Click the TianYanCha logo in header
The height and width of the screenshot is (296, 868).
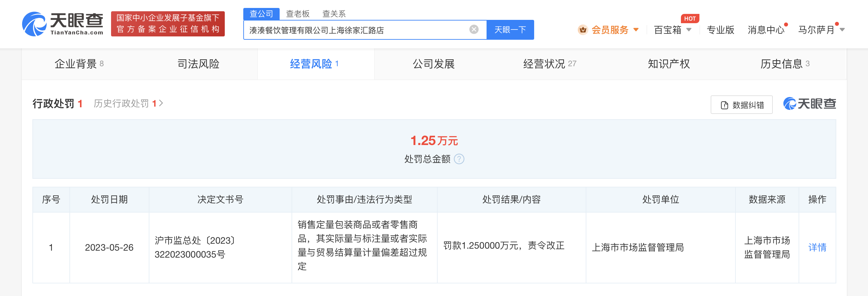[63, 24]
